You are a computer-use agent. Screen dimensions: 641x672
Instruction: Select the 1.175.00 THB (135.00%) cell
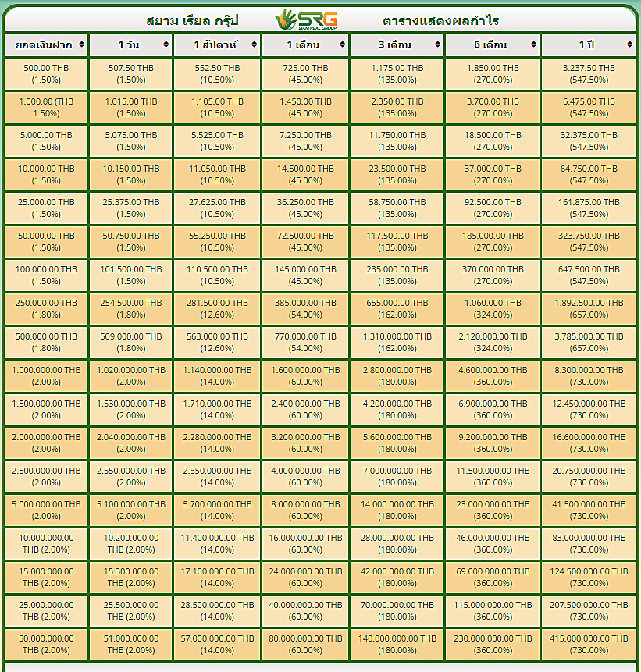397,74
